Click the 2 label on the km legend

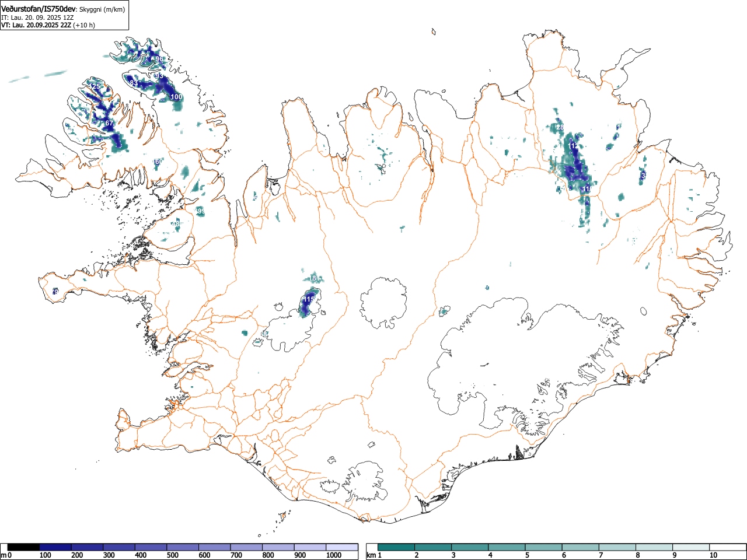(417, 555)
